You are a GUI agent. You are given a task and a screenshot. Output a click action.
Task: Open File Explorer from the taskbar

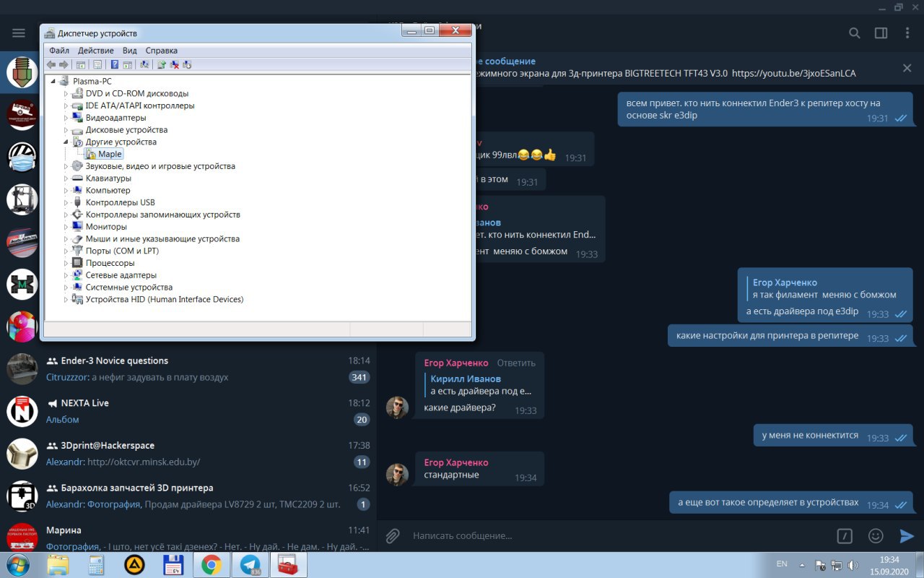click(x=58, y=564)
